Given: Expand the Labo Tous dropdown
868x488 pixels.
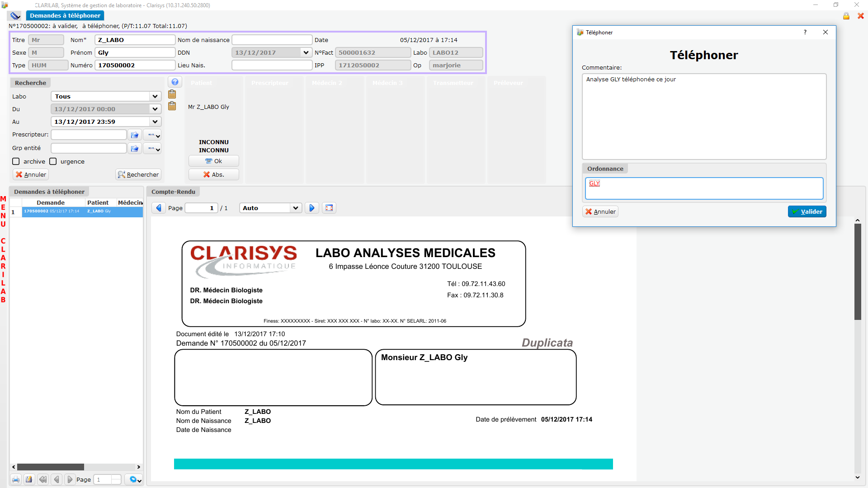Looking at the screenshot, I should (155, 96).
